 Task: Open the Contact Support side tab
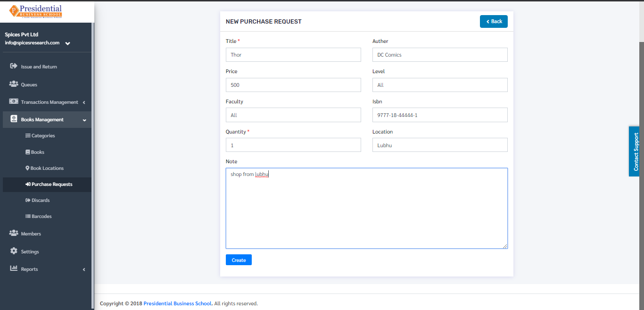(x=636, y=151)
